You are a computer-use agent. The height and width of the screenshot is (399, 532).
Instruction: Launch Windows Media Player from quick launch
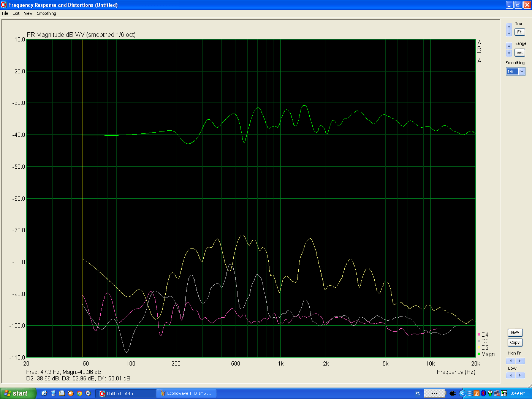tap(88, 393)
